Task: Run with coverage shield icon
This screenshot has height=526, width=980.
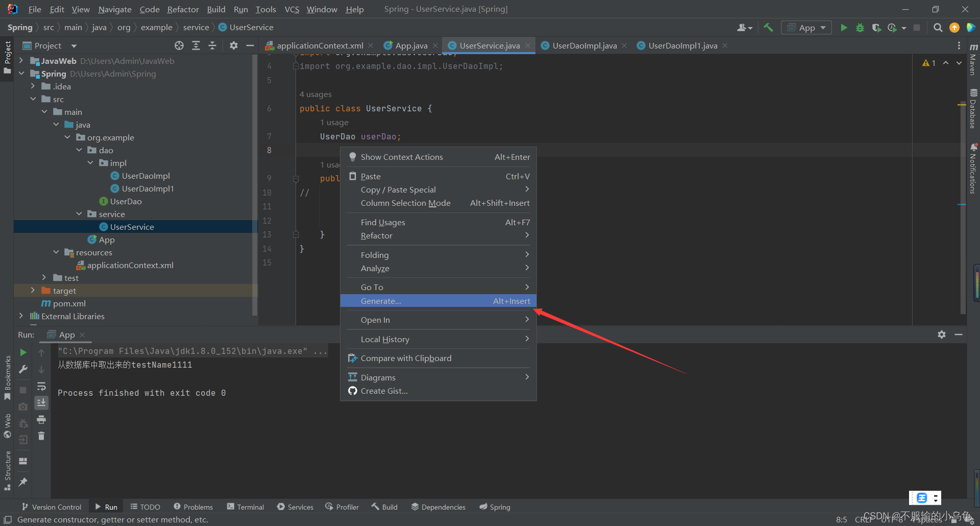Action: pos(876,28)
